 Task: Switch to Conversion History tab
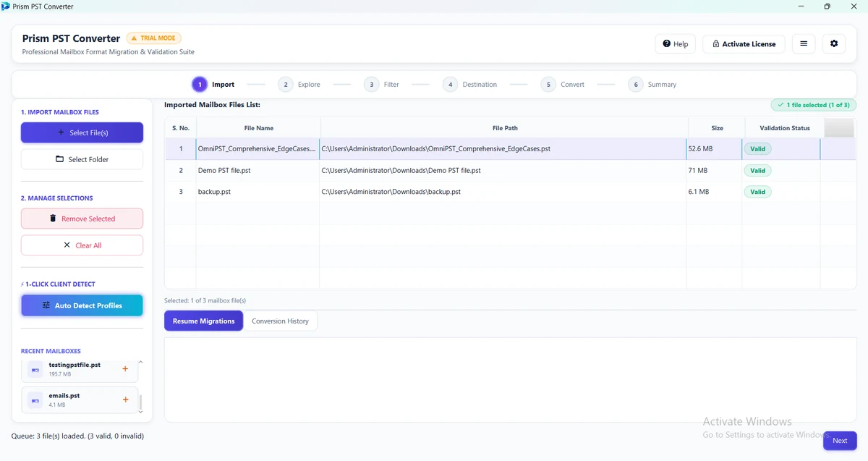tap(280, 321)
